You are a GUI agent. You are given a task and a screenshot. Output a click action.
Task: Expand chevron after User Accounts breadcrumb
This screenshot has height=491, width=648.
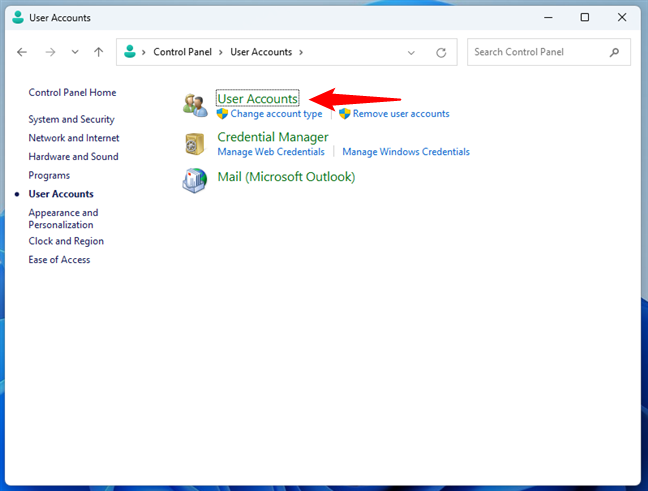pyautogui.click(x=301, y=52)
